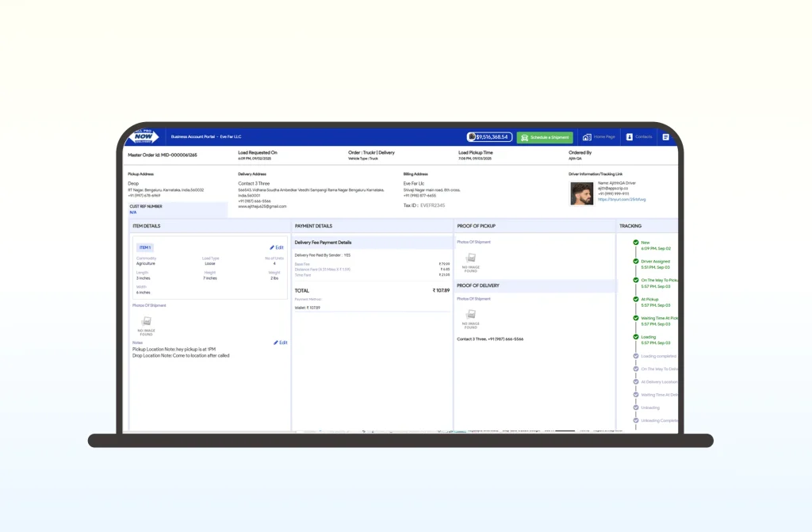Click the green check for New status
This screenshot has width=812, height=532.
[636, 243]
